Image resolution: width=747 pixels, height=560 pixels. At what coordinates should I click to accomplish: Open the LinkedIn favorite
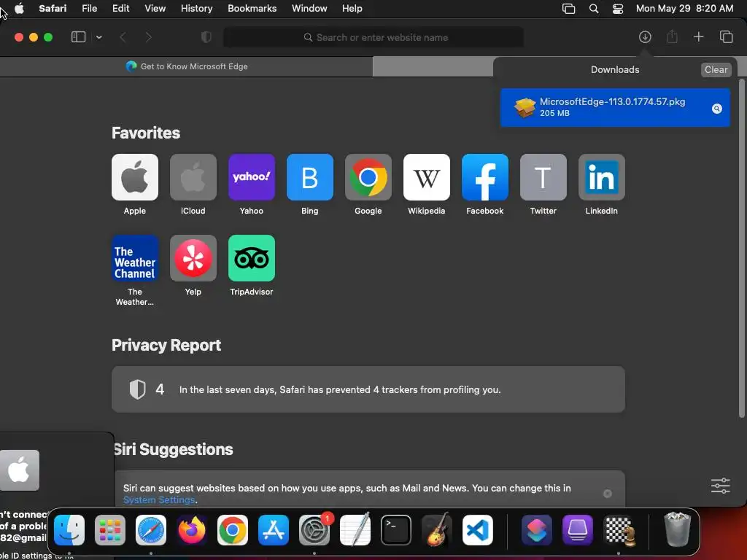[602, 177]
